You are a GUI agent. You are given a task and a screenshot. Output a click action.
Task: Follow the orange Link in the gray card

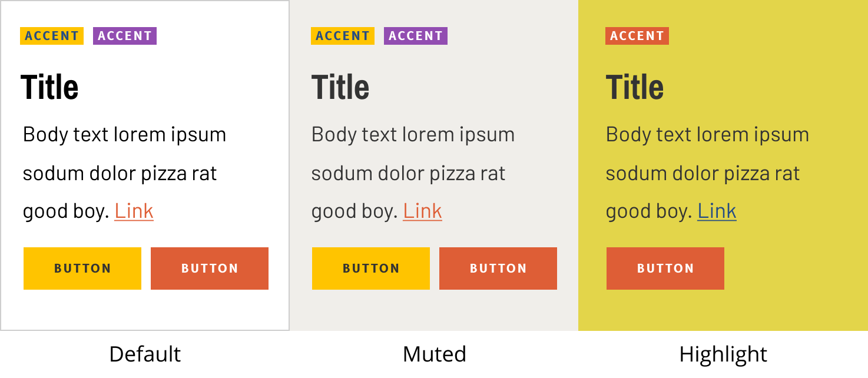[422, 211]
